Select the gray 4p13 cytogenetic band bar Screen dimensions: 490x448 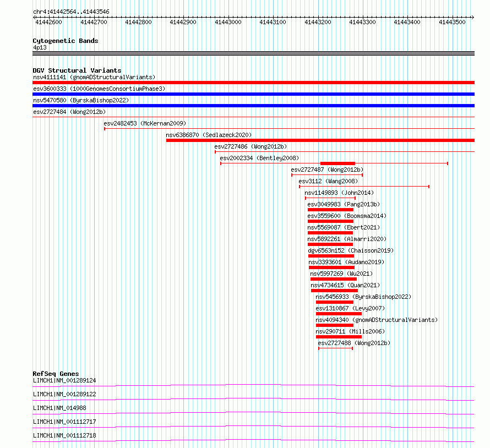[253, 53]
